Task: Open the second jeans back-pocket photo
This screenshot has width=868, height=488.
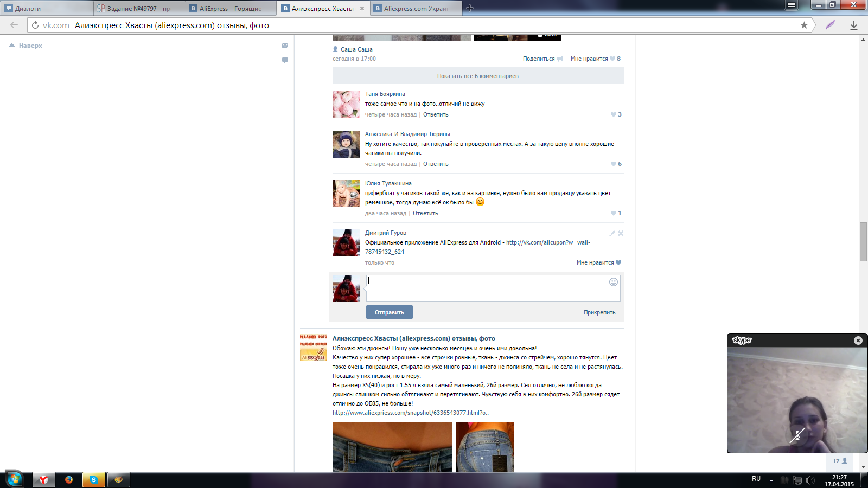Action: click(x=485, y=447)
